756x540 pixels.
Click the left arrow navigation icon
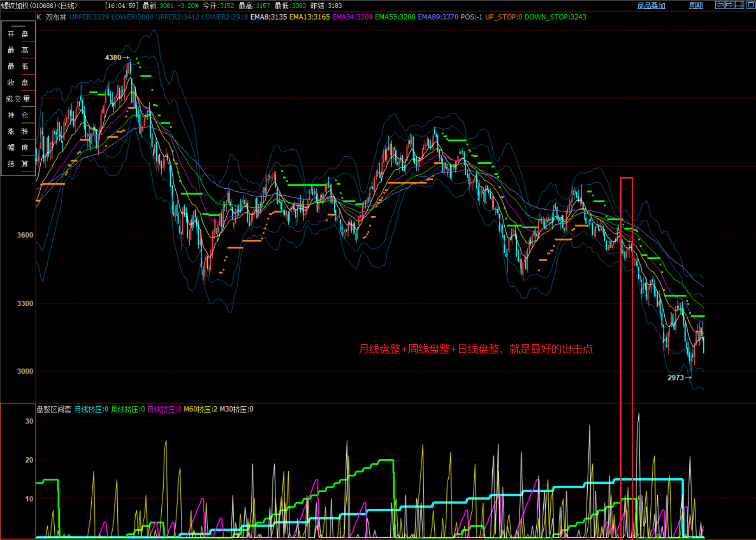(x=719, y=5)
